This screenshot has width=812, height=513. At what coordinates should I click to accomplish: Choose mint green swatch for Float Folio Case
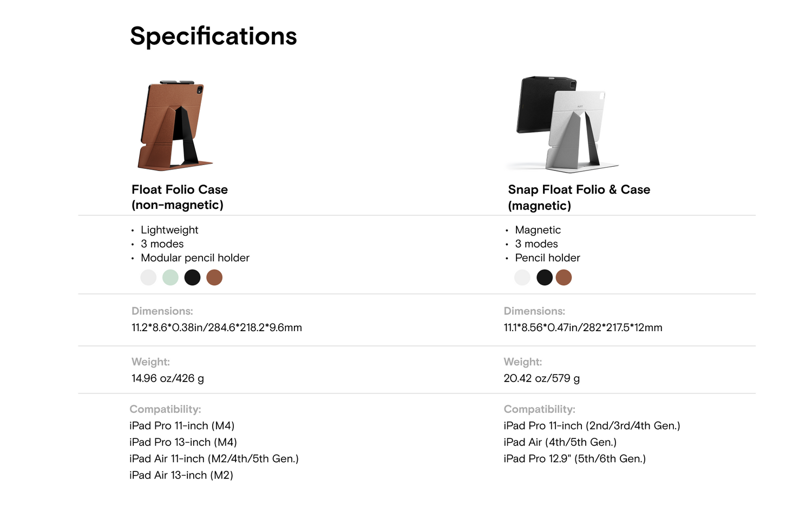coord(171,278)
